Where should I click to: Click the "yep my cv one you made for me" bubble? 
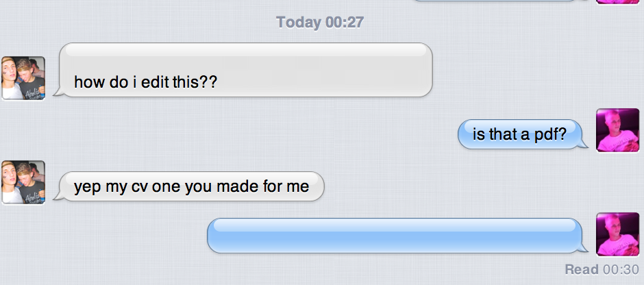pos(189,186)
